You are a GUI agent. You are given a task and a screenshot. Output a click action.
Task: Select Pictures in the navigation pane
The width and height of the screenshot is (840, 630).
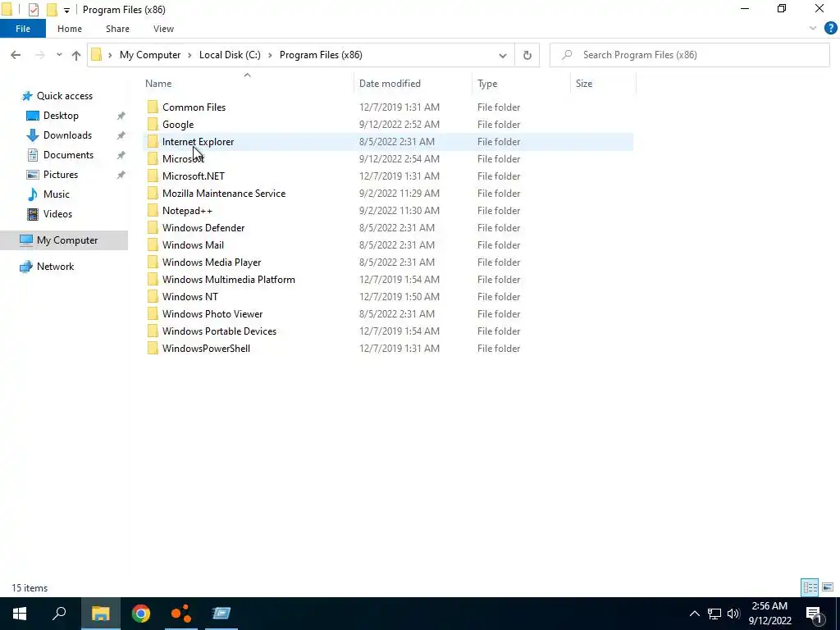[x=61, y=175]
